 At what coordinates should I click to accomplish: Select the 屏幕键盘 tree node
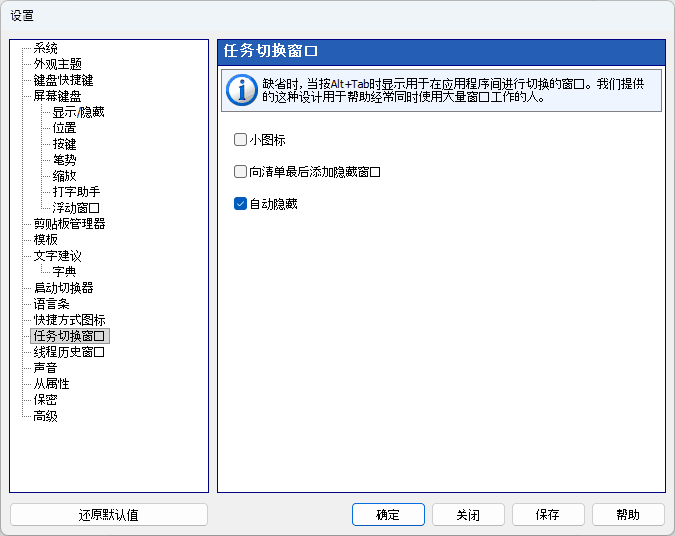tap(57, 96)
